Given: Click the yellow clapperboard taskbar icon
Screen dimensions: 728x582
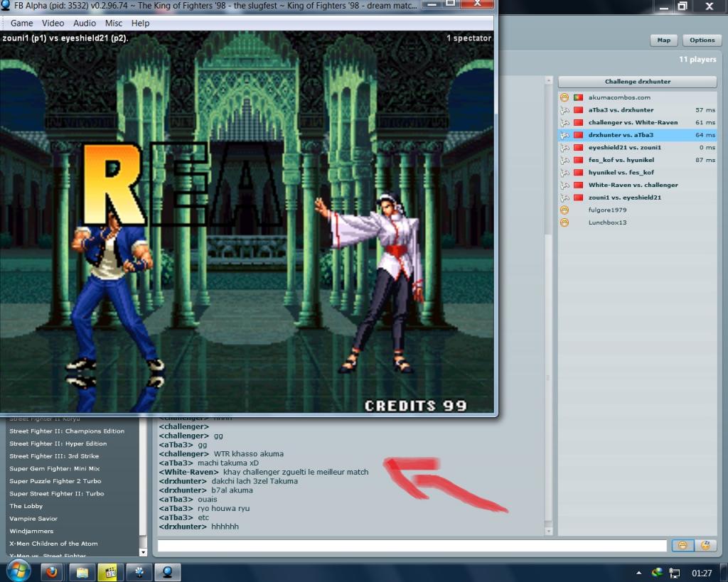Looking at the screenshot, I should 110,573.
